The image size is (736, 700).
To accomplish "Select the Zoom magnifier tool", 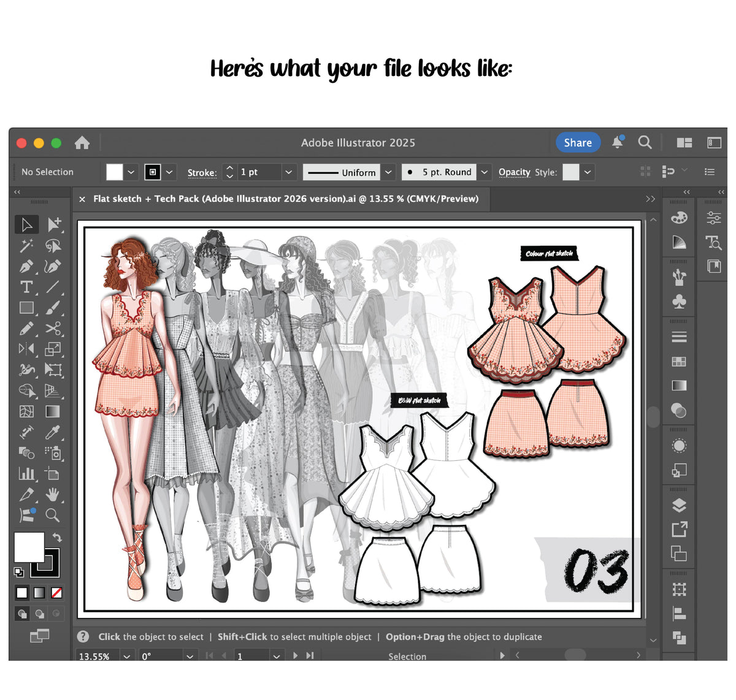I will 53,515.
